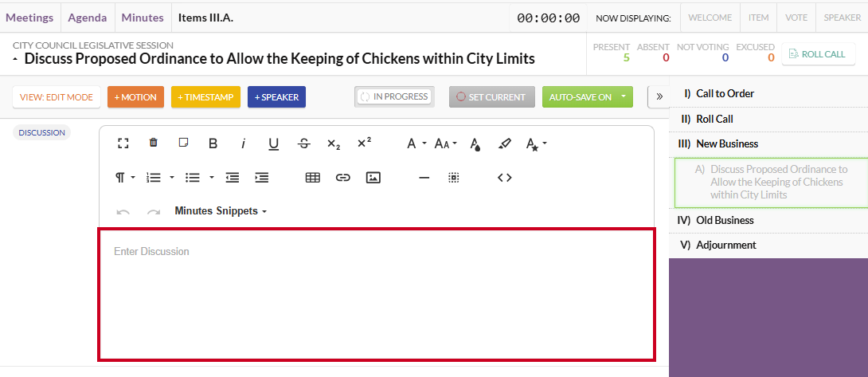This screenshot has height=377, width=868.
Task: Insert an image
Action: point(373,178)
